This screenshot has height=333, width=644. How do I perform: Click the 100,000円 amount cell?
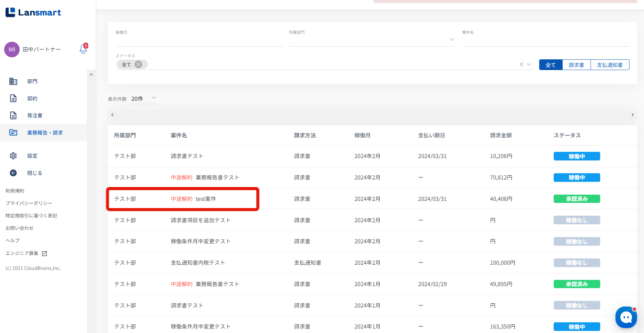(x=503, y=263)
